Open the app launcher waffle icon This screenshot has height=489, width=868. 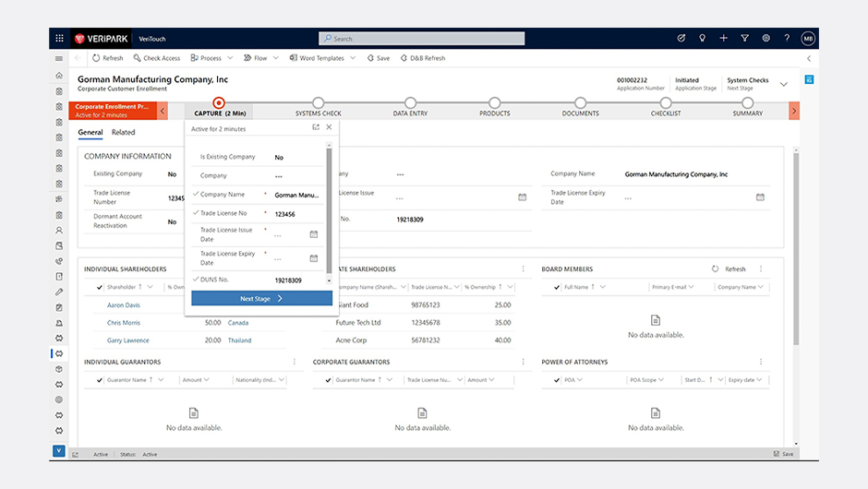(x=59, y=38)
